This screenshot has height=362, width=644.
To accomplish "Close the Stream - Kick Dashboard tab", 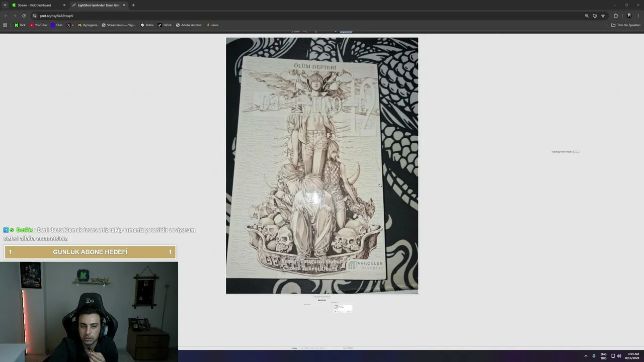I will point(64,5).
